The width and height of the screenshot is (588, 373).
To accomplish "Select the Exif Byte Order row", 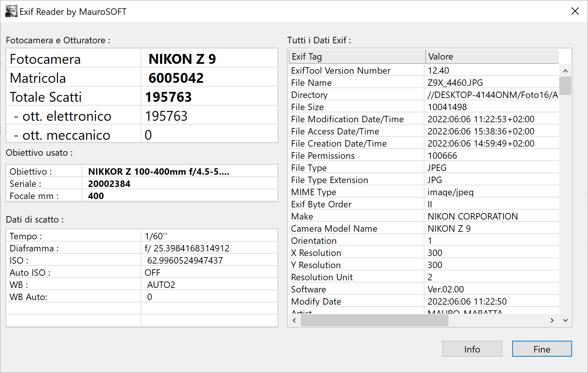I will pos(424,204).
